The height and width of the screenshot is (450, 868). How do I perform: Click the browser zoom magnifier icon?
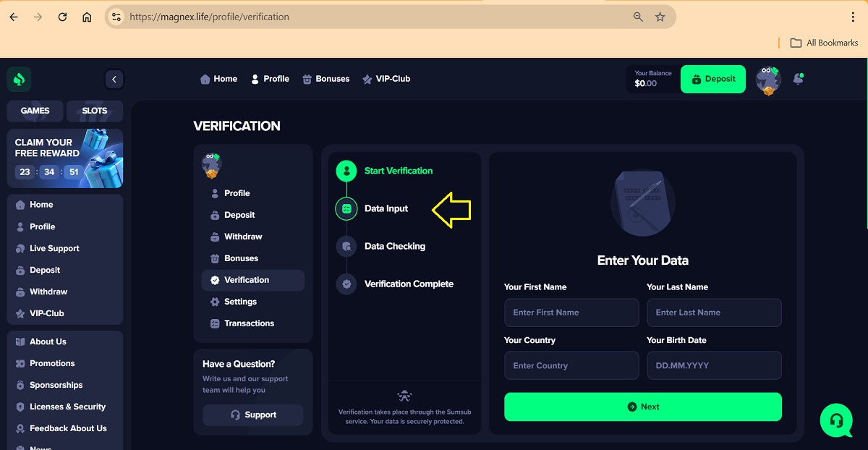click(638, 17)
